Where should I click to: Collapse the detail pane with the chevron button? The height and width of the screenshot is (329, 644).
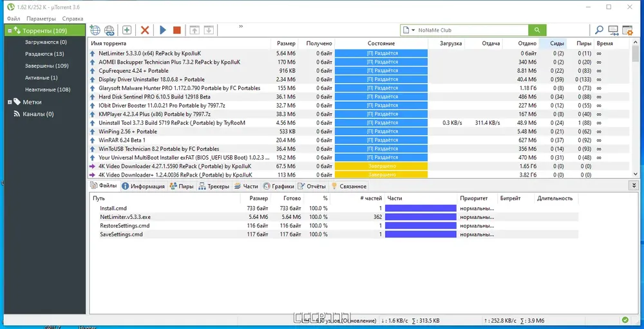coord(635,185)
